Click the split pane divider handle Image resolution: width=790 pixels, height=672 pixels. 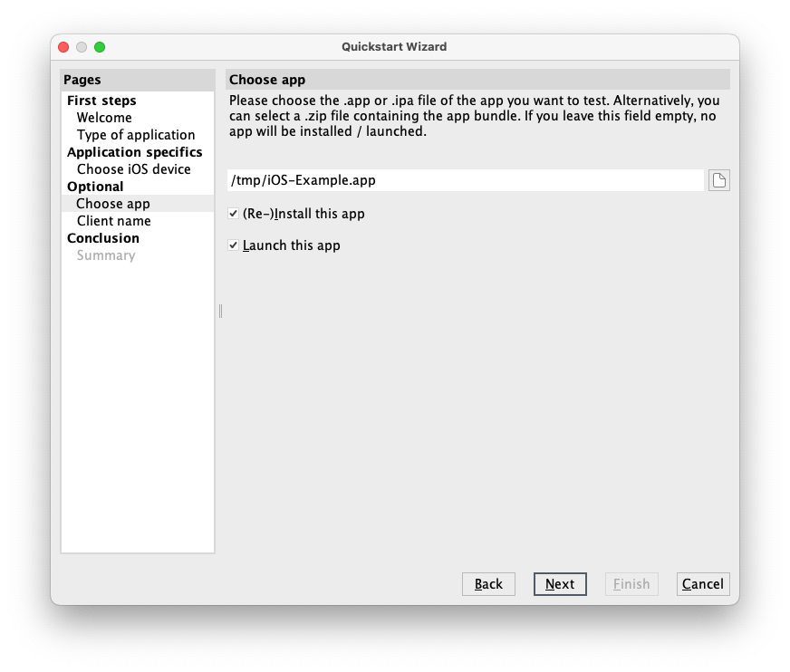[221, 312]
